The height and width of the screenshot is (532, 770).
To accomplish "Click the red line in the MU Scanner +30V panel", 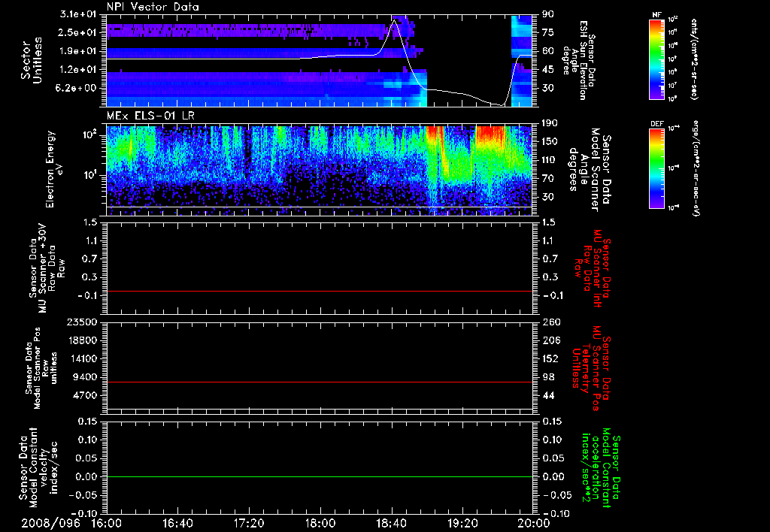I will tap(320, 292).
